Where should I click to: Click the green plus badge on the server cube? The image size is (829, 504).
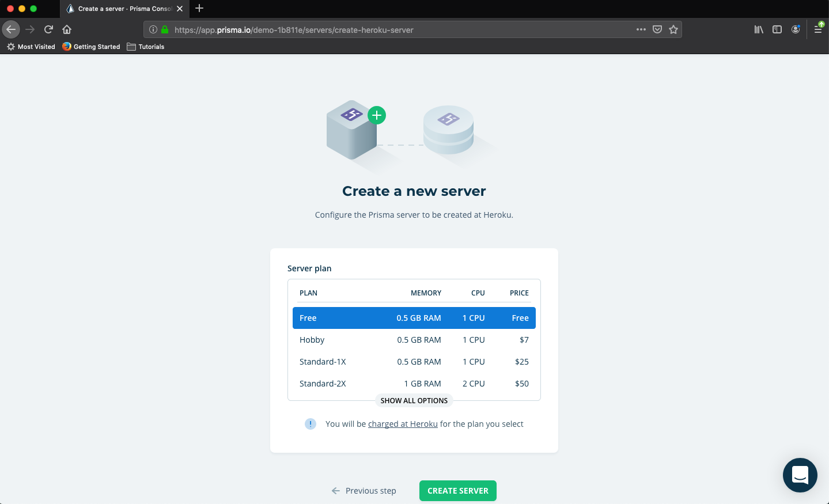377,115
